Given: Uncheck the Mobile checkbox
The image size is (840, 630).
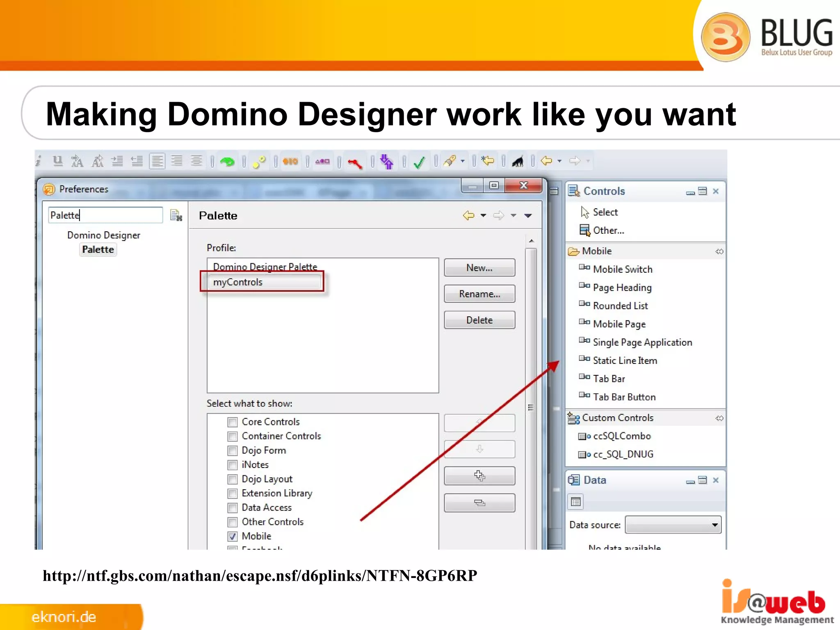Looking at the screenshot, I should tap(233, 536).
